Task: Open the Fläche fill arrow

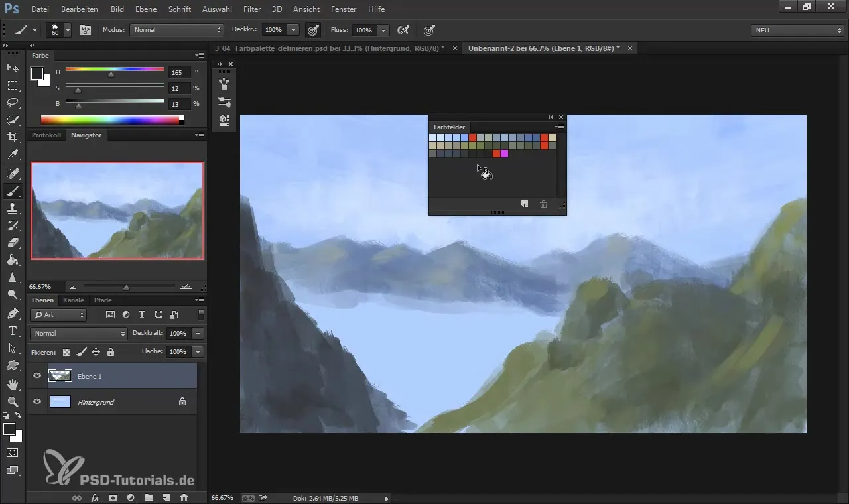Action: [x=198, y=351]
